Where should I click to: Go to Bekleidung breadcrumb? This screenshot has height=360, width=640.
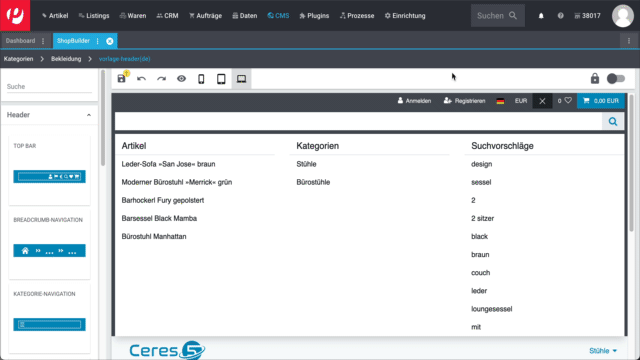click(66, 59)
